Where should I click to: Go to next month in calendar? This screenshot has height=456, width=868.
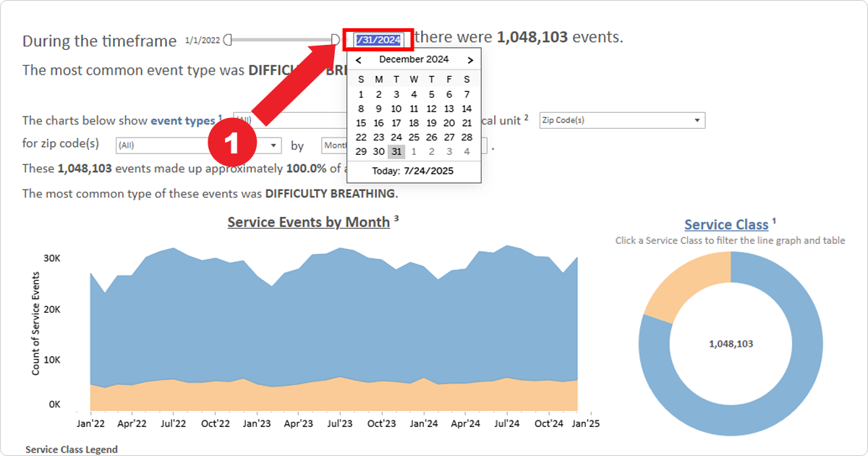pos(470,60)
